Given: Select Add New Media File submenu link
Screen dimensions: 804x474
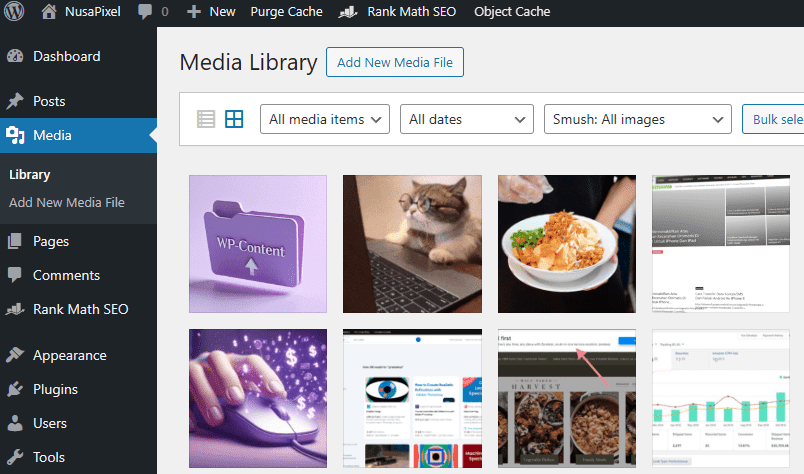Looking at the screenshot, I should click(x=67, y=203).
